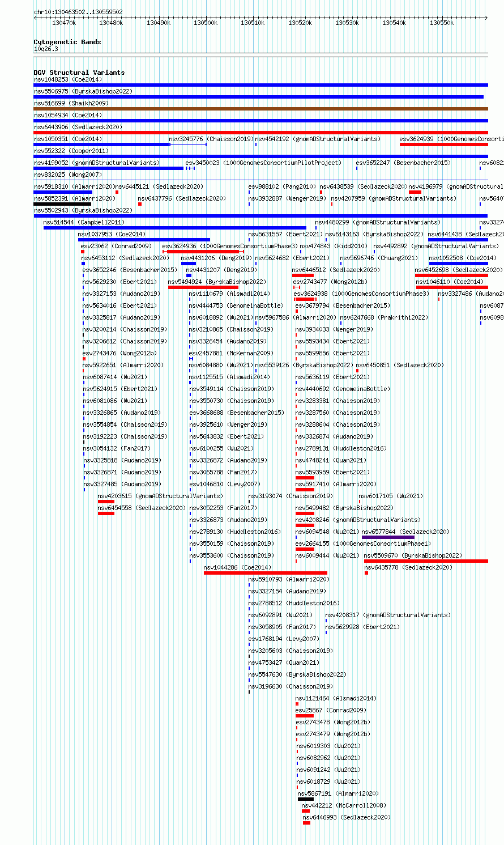Click the nsv1048253 (Coe2014) variant label
The image size is (504, 845).
pyautogui.click(x=68, y=80)
